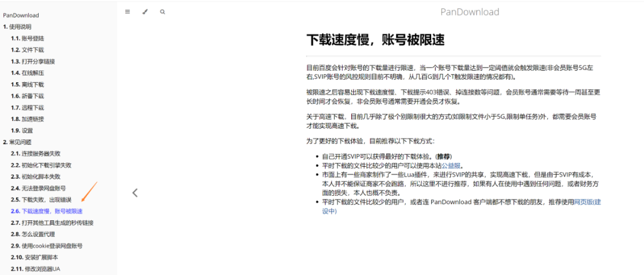
Task: Open section 2.11. 修改浏览器UA
Action: pyautogui.click(x=36, y=269)
